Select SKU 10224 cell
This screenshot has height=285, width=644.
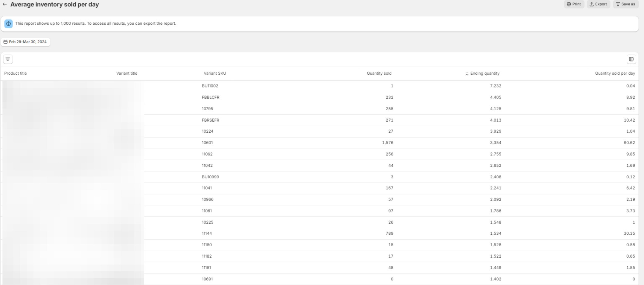coord(208,131)
